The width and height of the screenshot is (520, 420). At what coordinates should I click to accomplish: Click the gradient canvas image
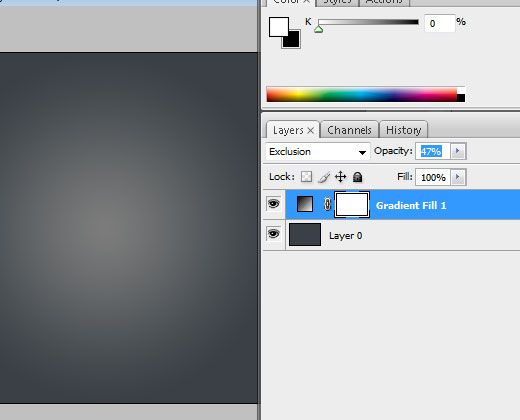click(x=129, y=228)
